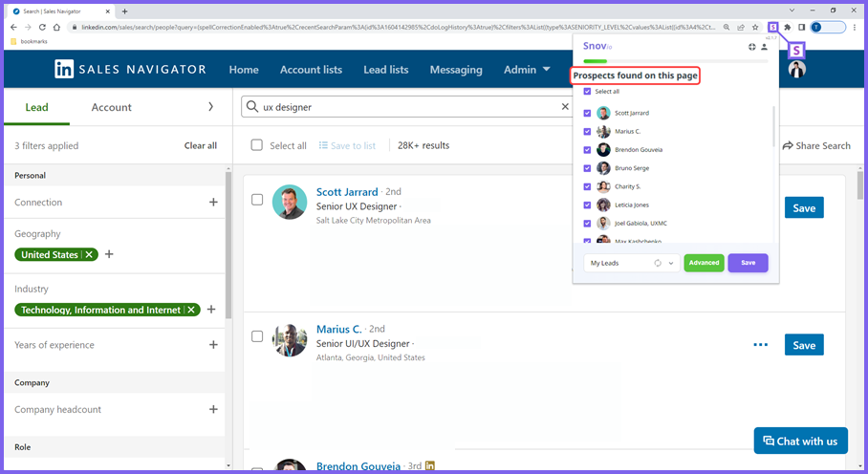The height and width of the screenshot is (474, 868).
Task: Open the Admin dropdown menu
Action: click(x=527, y=69)
